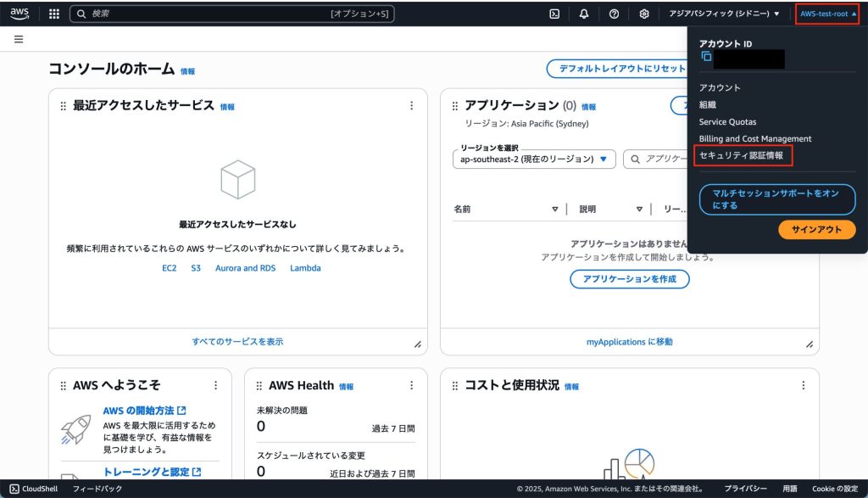The image size is (868, 498).
Task: Click すべてのサービスを表示 link
Action: click(237, 342)
